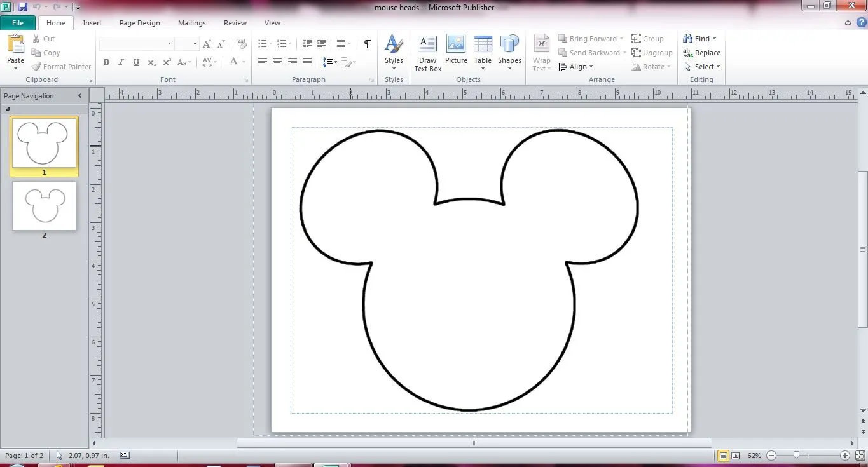Click the zoom in plus button
Image resolution: width=868 pixels, height=467 pixels.
[845, 456]
